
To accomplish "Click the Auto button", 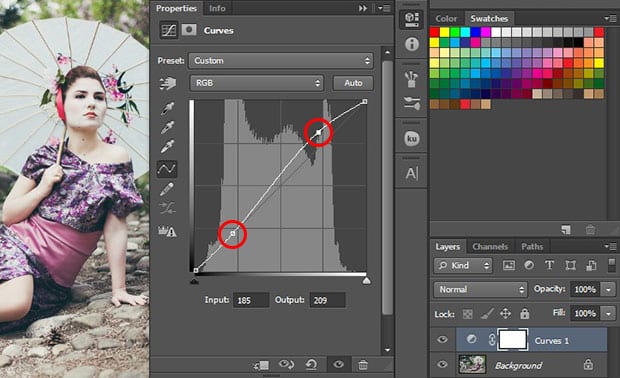I will [x=353, y=83].
